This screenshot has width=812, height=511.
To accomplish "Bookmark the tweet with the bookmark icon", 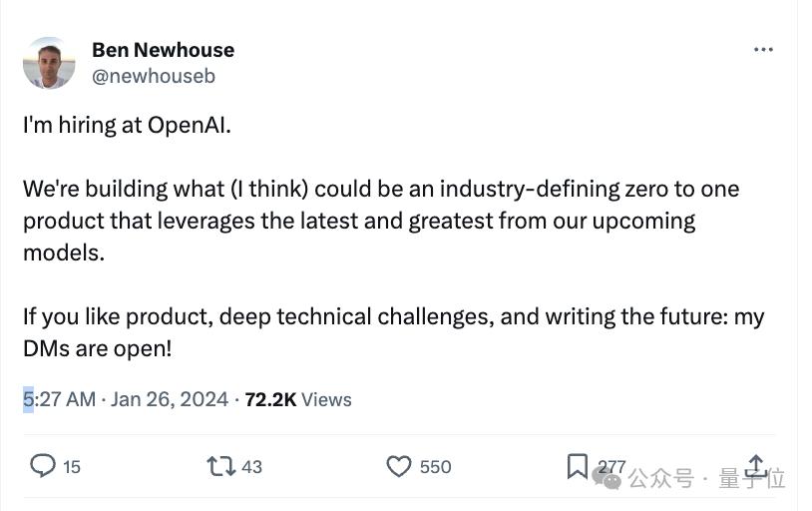I will pos(577,466).
